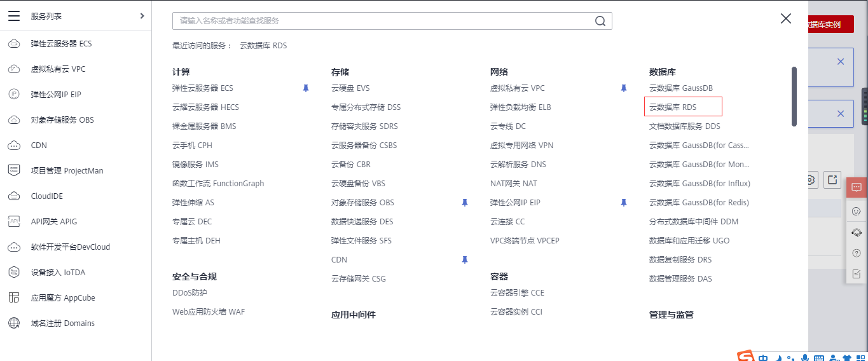This screenshot has width=868, height=361.
Task: Open 云专线 DC
Action: pos(508,126)
